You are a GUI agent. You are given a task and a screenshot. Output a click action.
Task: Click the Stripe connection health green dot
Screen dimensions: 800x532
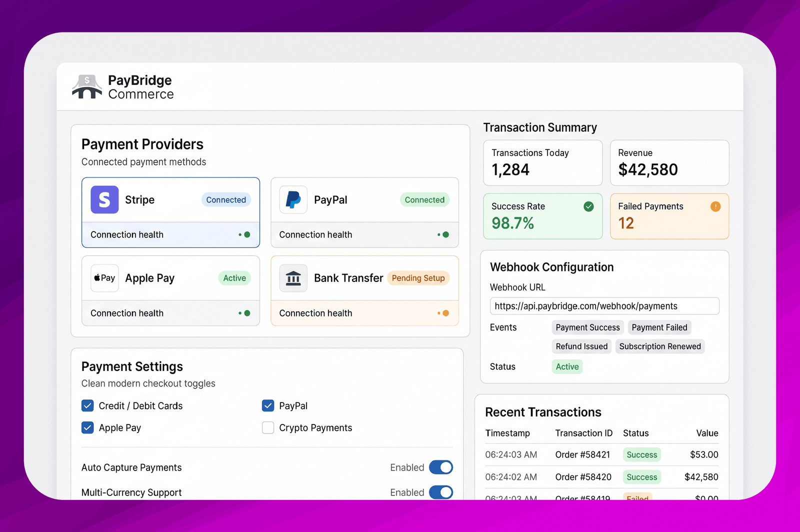pos(247,234)
